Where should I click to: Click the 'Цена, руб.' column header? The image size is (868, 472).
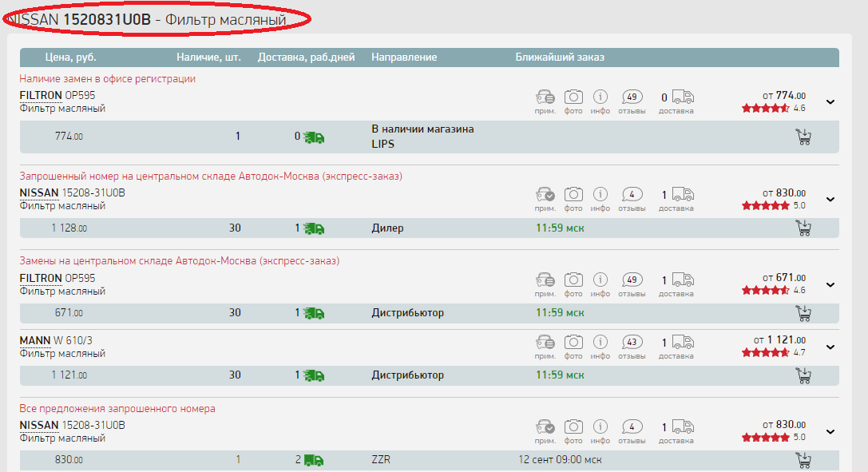pos(71,57)
